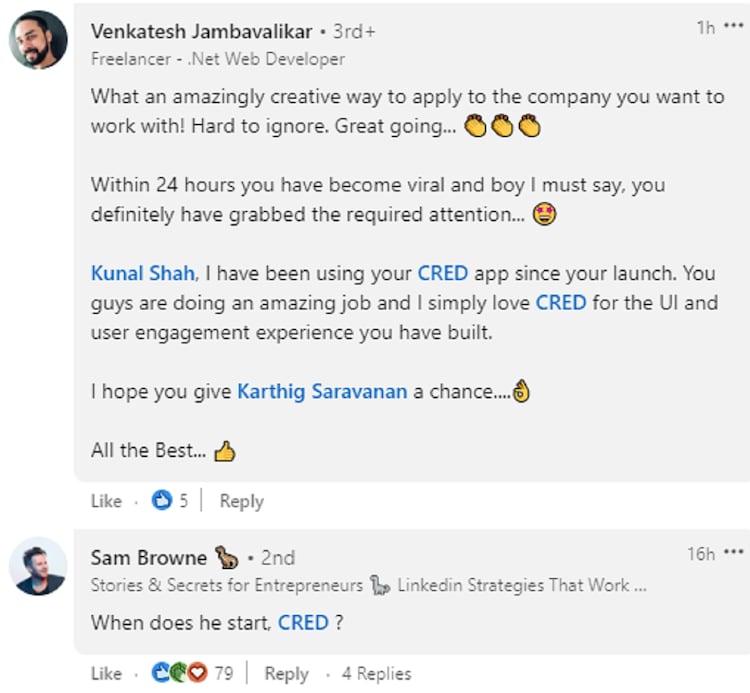Image resolution: width=750 pixels, height=693 pixels.
Task: Reply to Venkatesh's comment
Action: point(241,501)
